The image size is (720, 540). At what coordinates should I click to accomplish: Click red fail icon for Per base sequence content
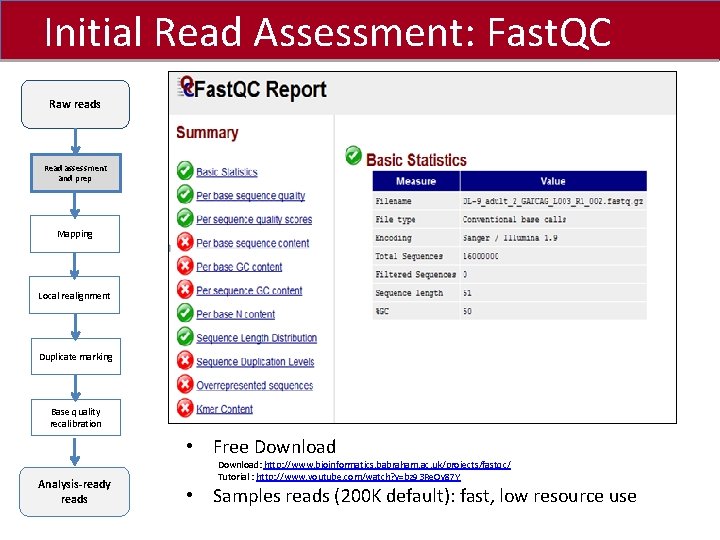(x=185, y=242)
